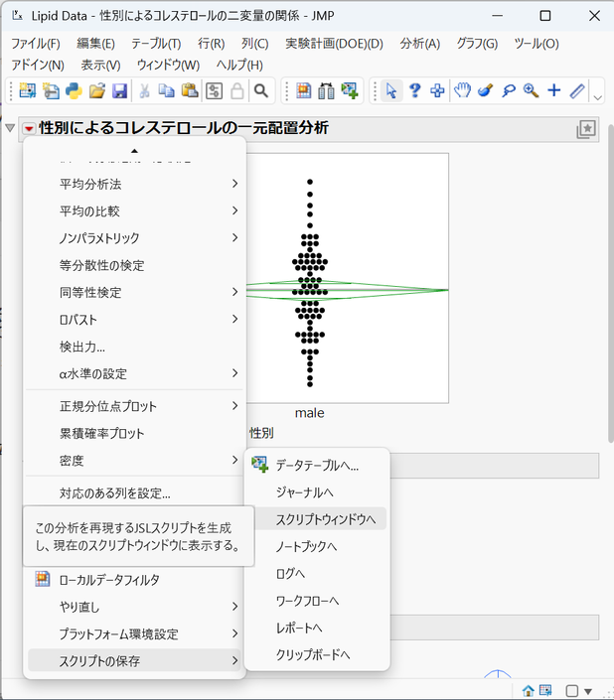Click the Paste clipboard icon
This screenshot has height=700, width=614.
(190, 91)
